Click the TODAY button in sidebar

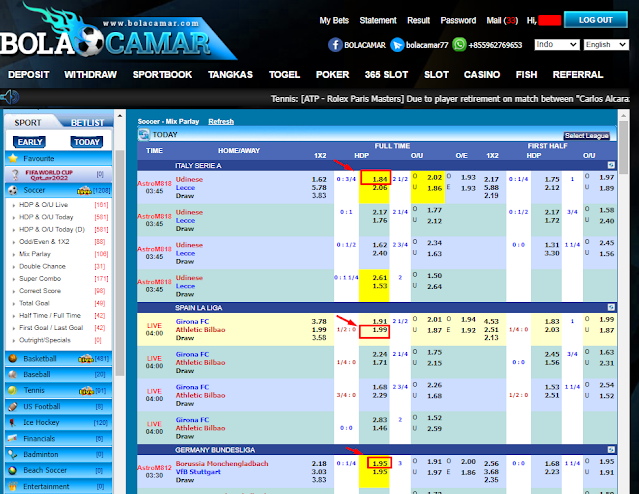[x=87, y=142]
